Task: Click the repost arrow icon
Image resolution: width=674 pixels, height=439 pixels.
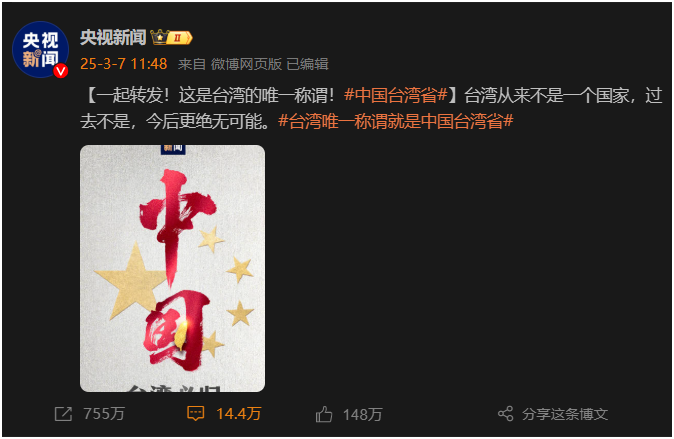Action: (x=63, y=414)
